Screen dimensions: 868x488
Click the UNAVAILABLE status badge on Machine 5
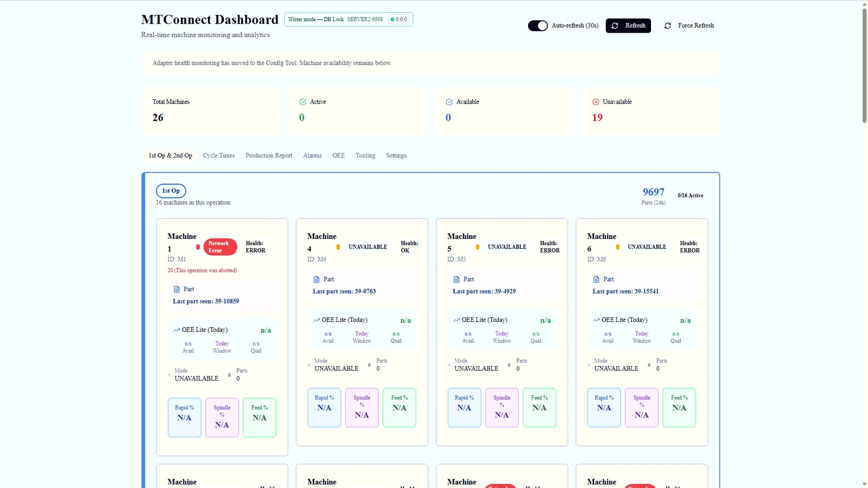coord(507,247)
